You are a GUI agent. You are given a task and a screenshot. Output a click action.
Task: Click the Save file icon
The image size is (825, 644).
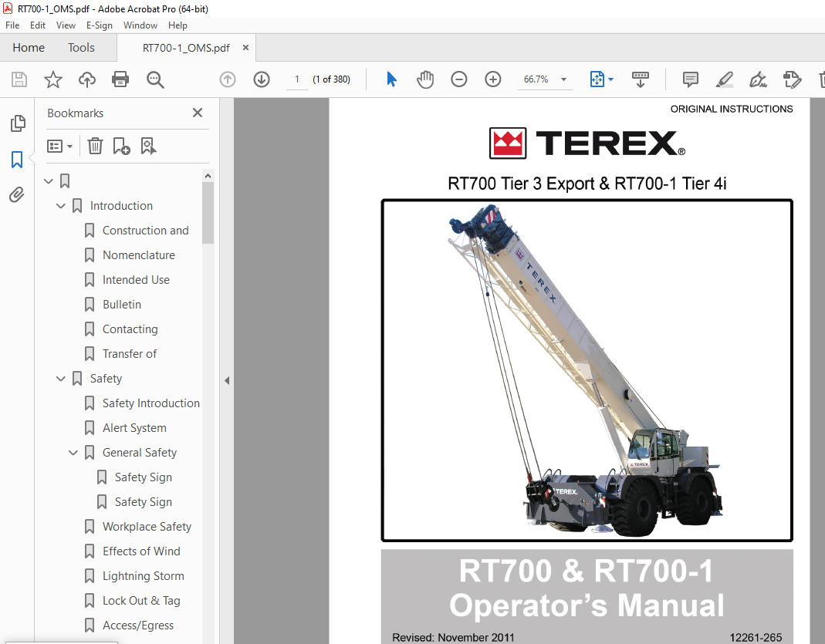[x=19, y=79]
